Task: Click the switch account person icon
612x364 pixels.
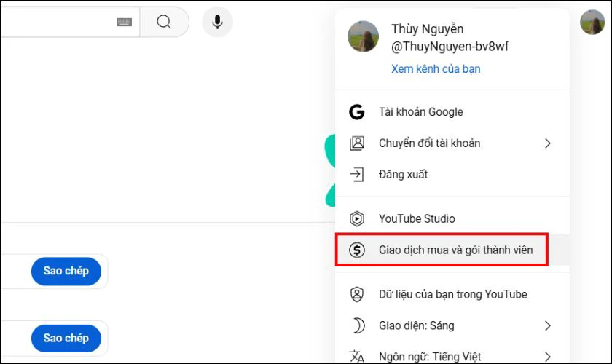Action: (357, 143)
